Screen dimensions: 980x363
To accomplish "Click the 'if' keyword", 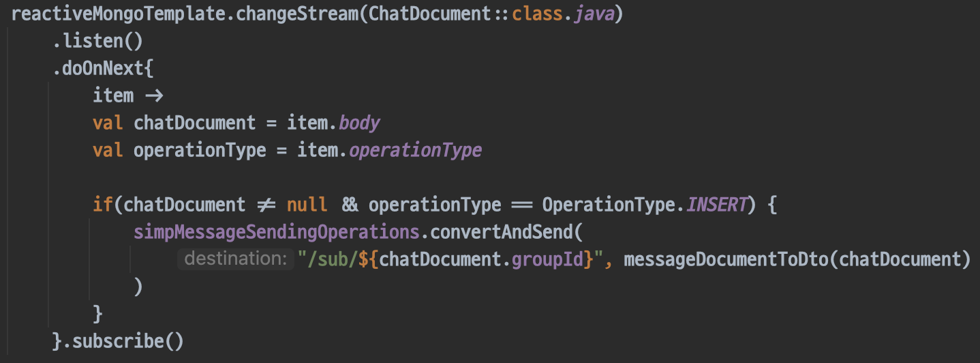I will pyautogui.click(x=103, y=205).
